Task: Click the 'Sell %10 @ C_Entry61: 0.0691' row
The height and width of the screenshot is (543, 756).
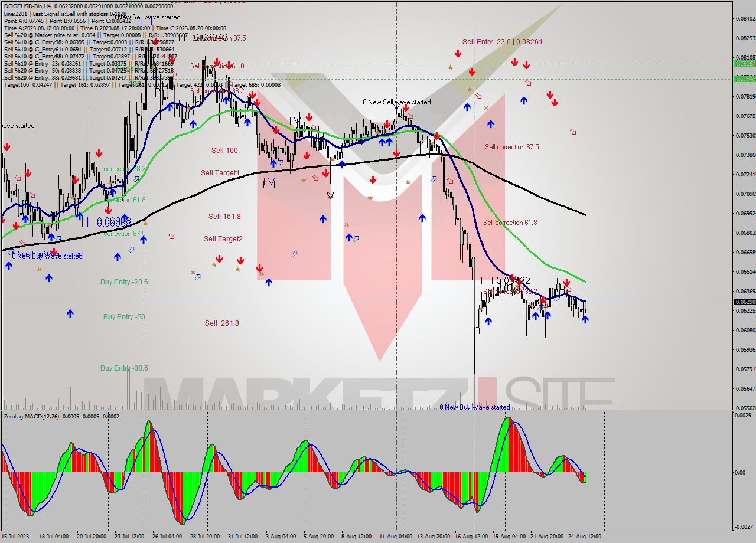Action: (x=89, y=49)
